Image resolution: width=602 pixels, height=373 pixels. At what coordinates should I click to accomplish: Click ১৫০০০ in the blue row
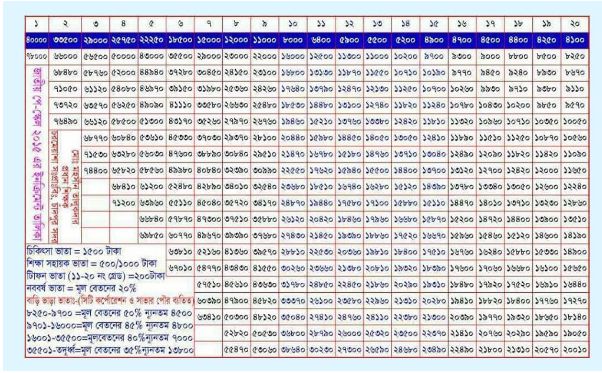[208, 40]
